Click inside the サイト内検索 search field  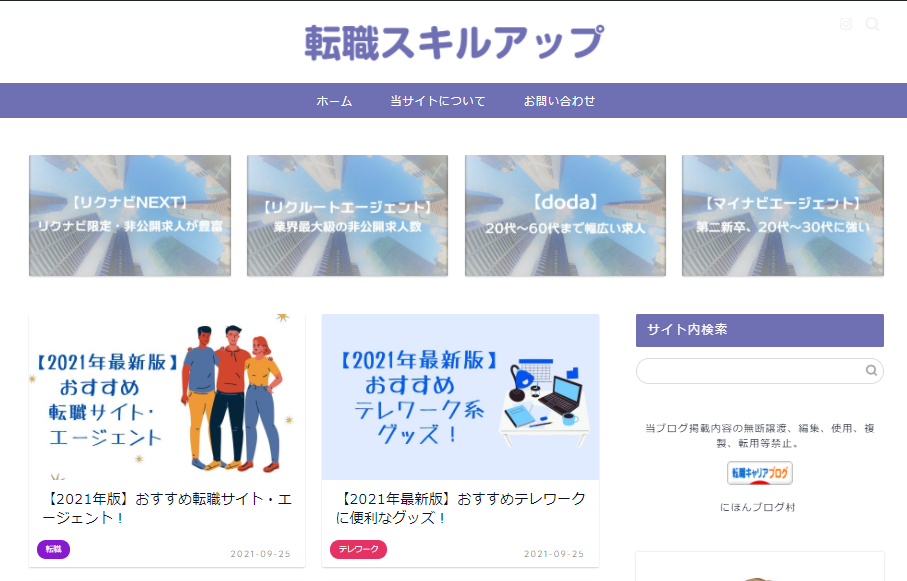[x=750, y=370]
